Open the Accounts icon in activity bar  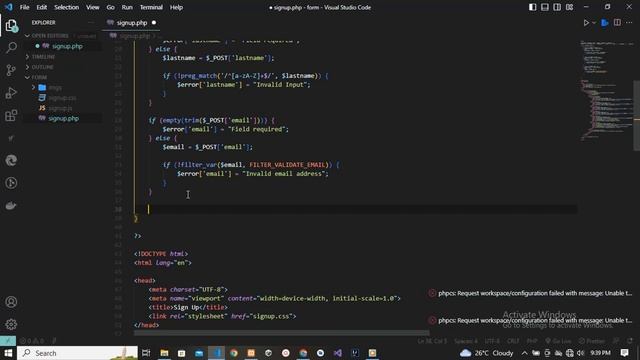[11, 302]
